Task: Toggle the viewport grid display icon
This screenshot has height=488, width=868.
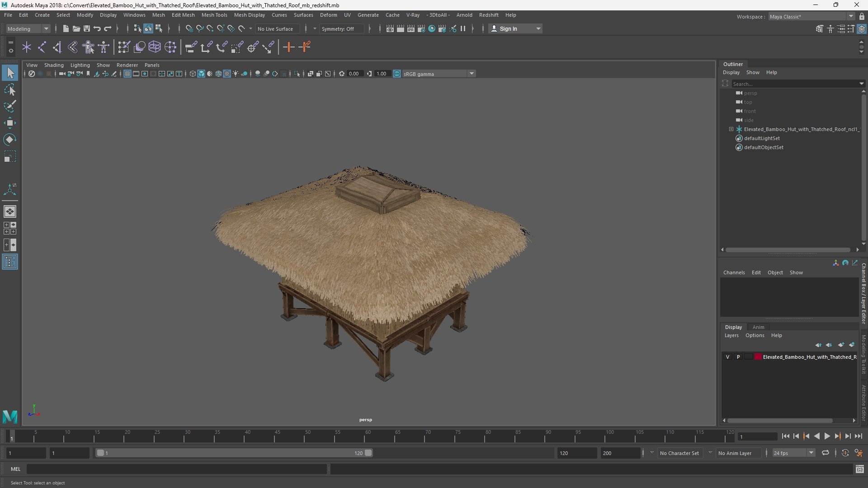Action: 127,74
